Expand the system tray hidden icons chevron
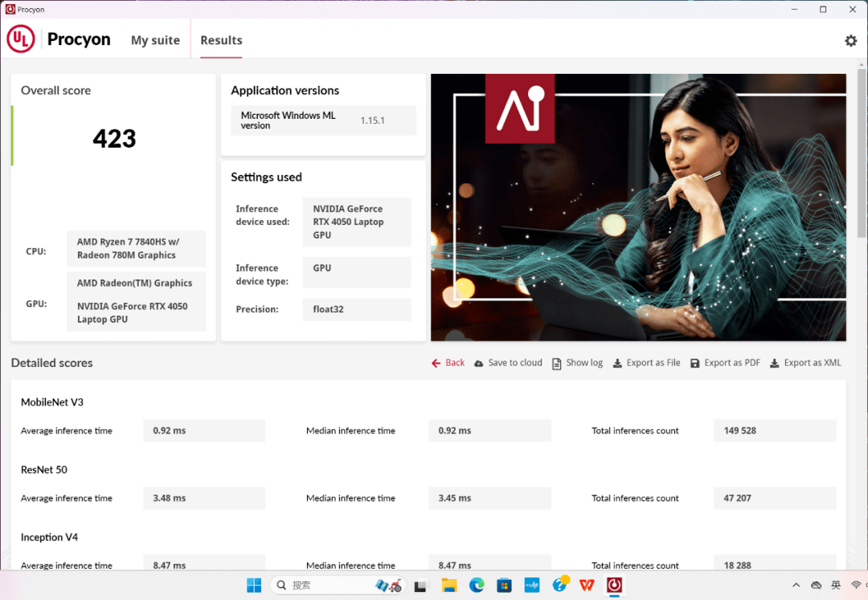Screen dimensions: 868x600 coord(796,586)
